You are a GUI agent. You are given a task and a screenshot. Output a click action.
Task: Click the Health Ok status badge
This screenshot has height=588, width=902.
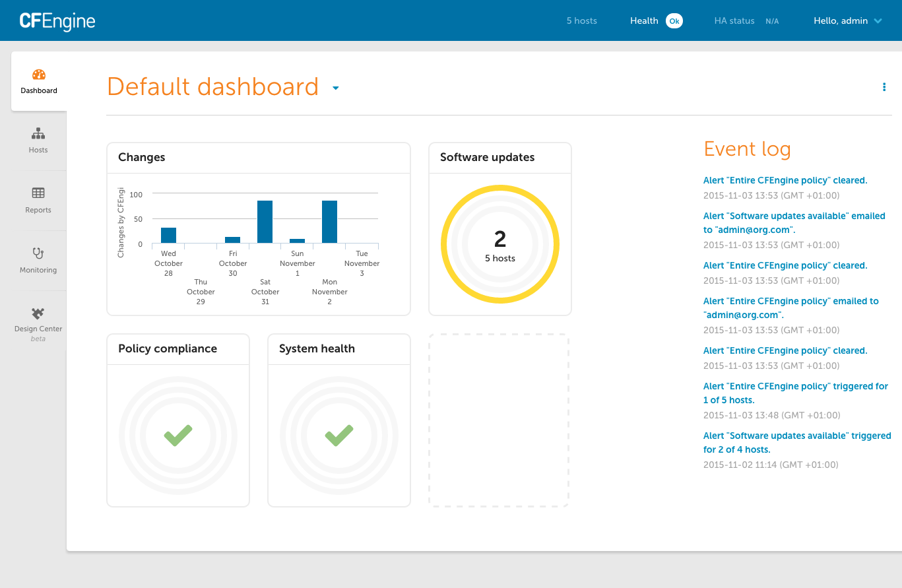674,21
